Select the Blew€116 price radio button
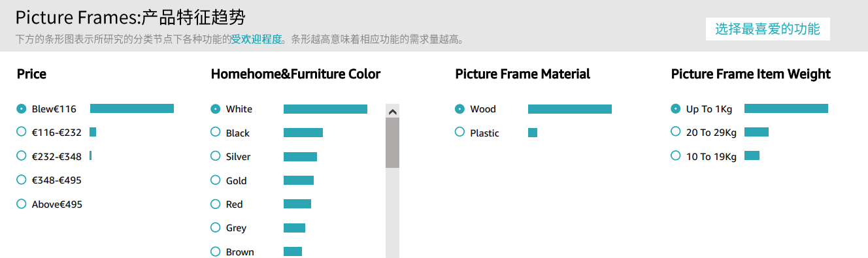Screen dimensions: 868x258 coord(22,108)
